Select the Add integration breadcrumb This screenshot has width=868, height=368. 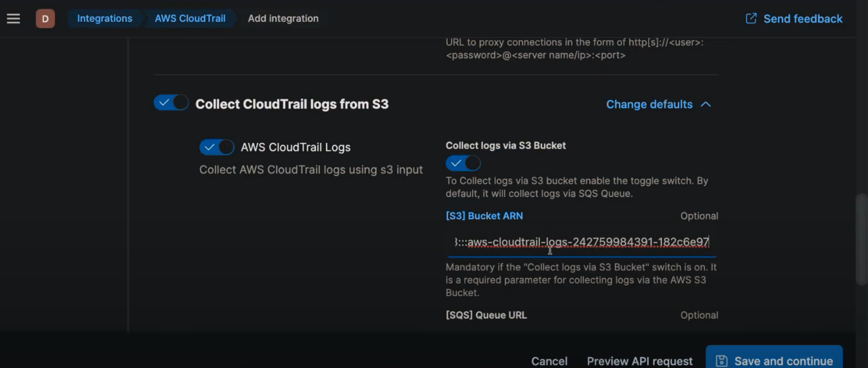[x=283, y=19]
